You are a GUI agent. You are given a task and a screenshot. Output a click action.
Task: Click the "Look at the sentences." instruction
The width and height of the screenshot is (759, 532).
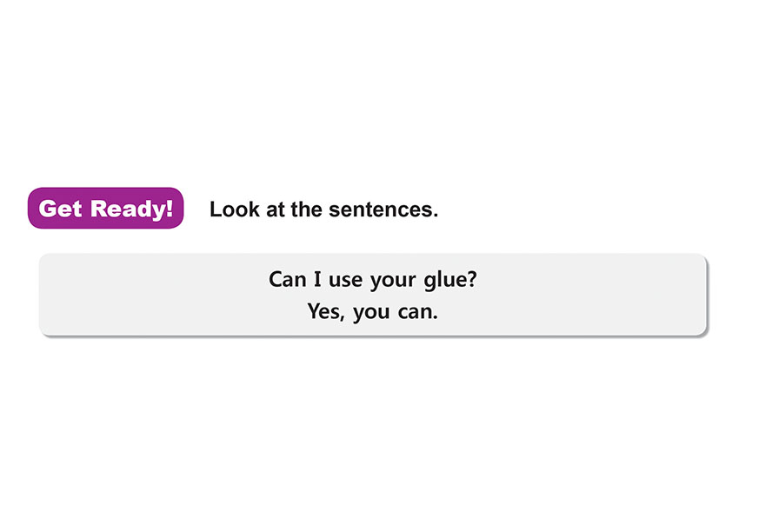[x=323, y=209]
